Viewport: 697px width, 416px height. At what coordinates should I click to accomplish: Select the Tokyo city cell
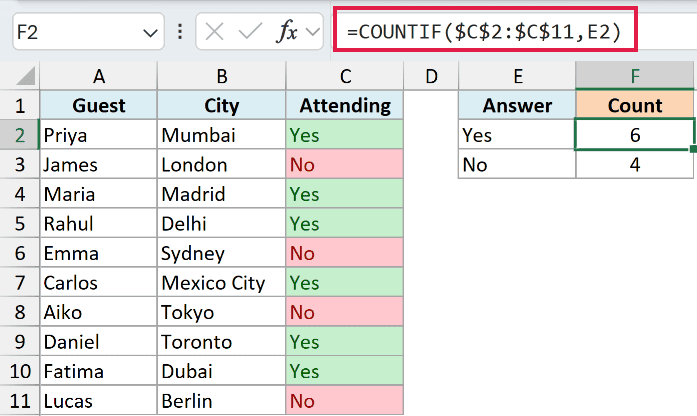pos(221,312)
